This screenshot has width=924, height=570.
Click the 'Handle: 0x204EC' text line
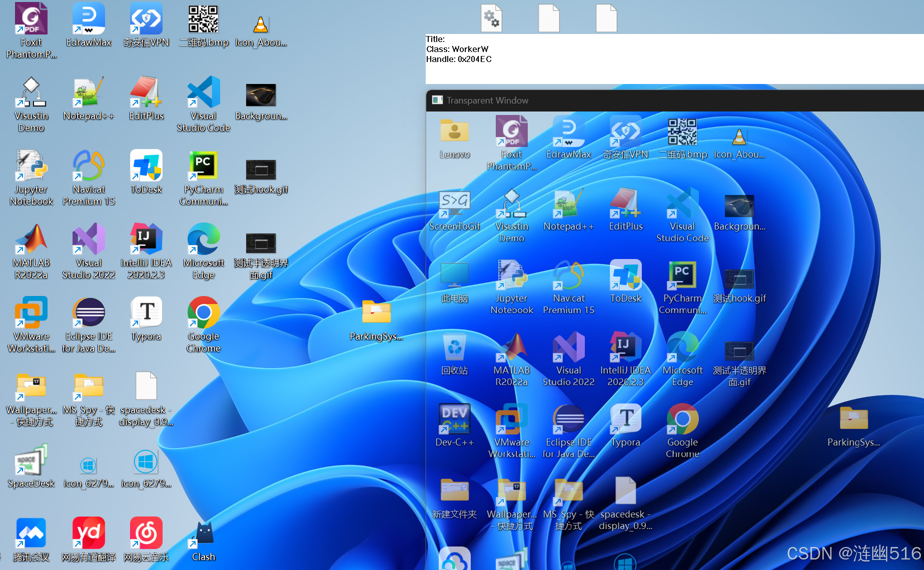pos(459,59)
